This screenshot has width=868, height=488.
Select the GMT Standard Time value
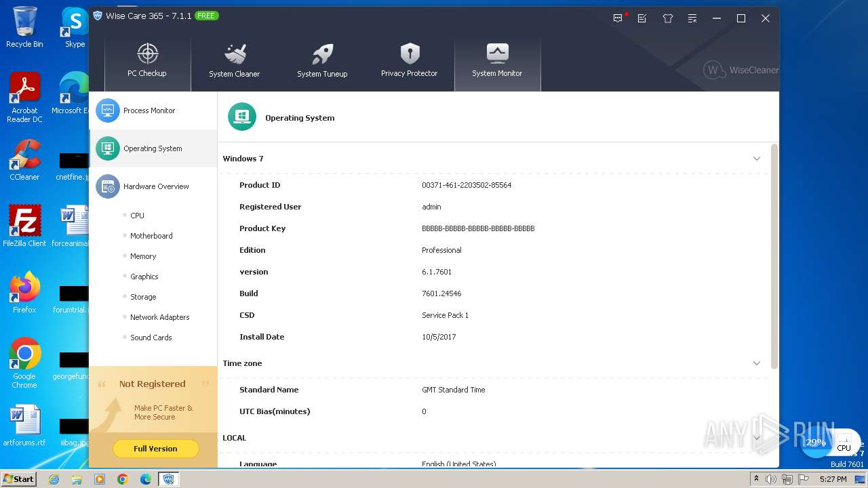point(454,390)
